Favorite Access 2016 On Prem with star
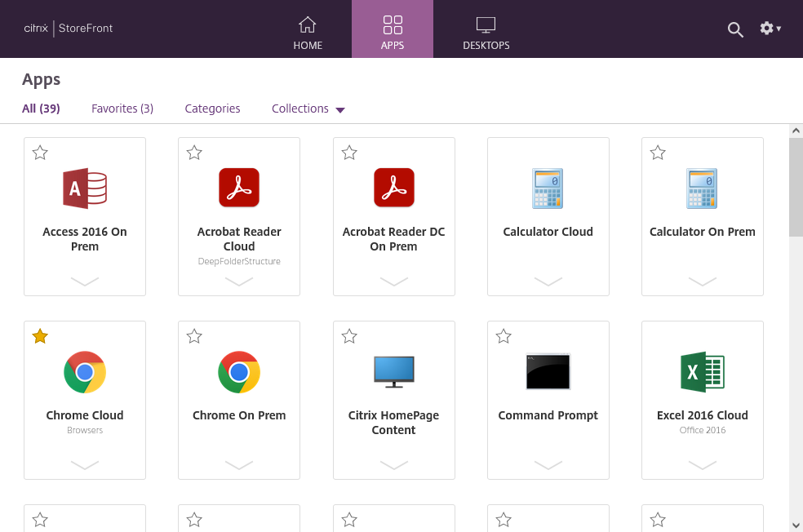The image size is (803, 532). [40, 153]
